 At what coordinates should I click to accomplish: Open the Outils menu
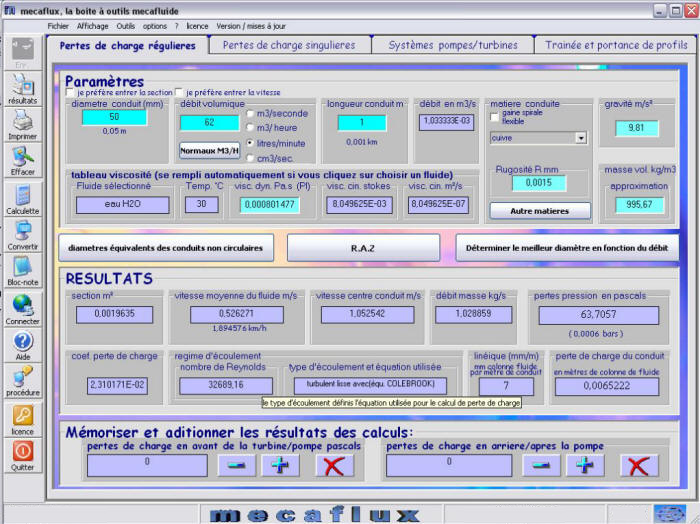125,26
